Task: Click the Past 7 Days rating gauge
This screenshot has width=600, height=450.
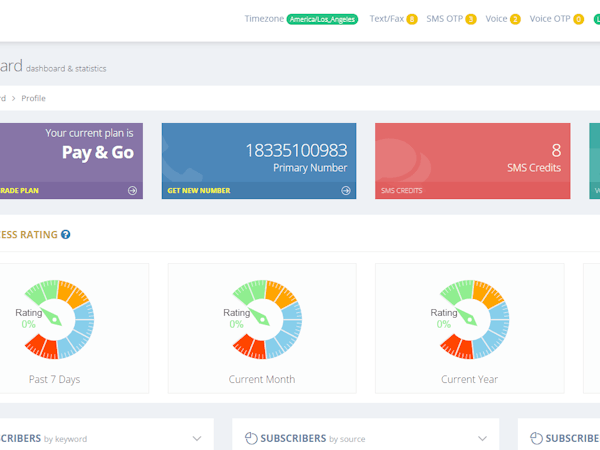Action: click(57, 320)
